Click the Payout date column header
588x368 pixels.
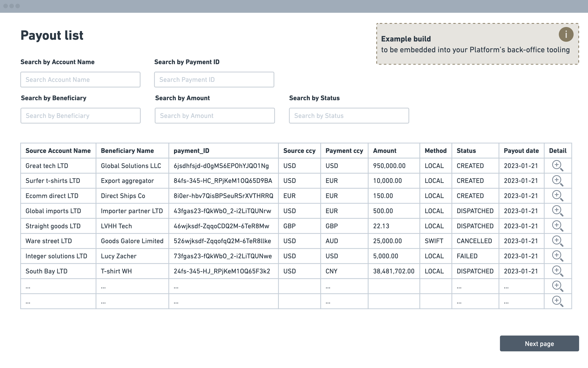tap(521, 151)
